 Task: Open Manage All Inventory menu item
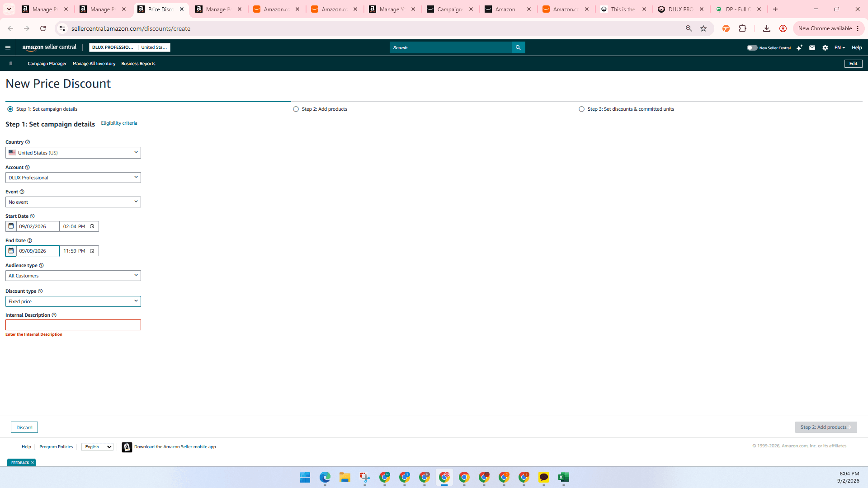pos(94,64)
